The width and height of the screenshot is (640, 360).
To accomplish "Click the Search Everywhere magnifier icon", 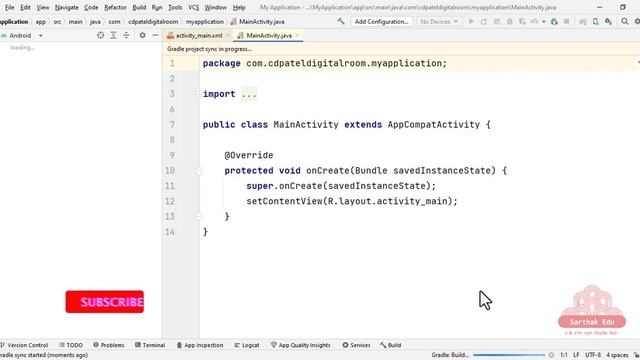I will tap(625, 21).
